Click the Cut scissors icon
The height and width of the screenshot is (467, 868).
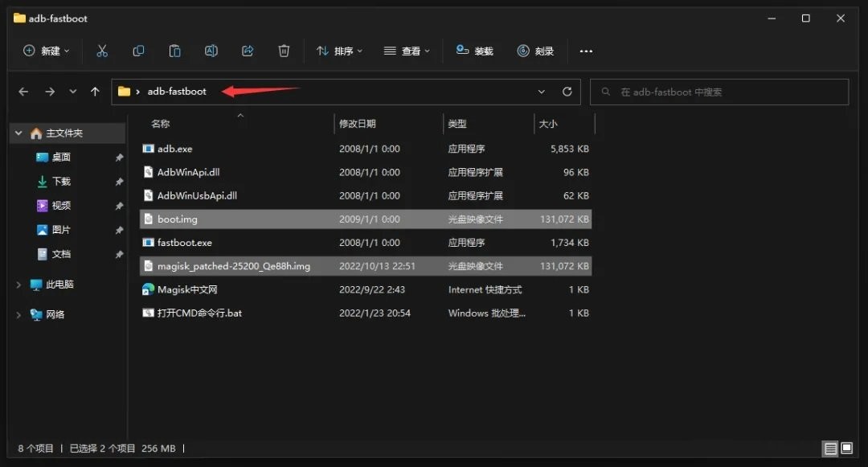(x=102, y=51)
